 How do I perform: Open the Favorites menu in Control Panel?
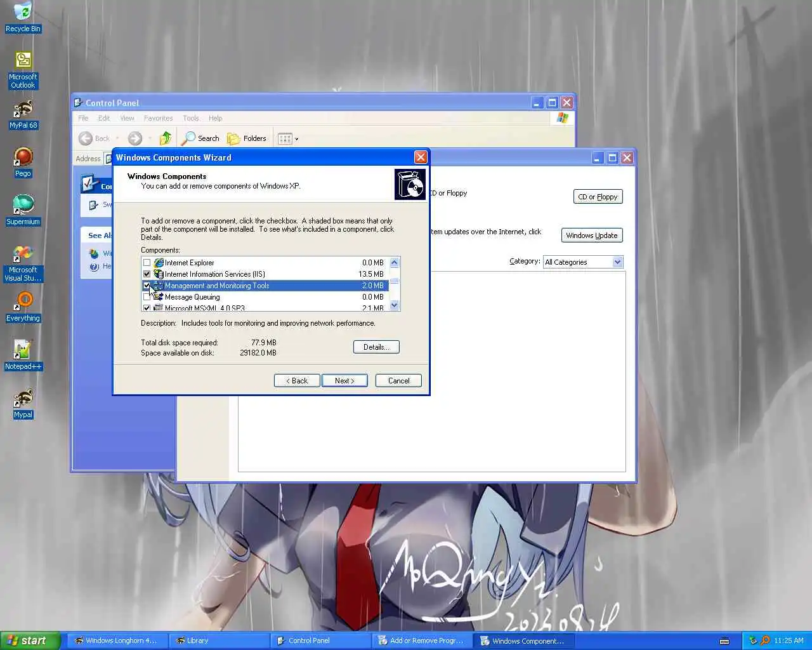158,118
